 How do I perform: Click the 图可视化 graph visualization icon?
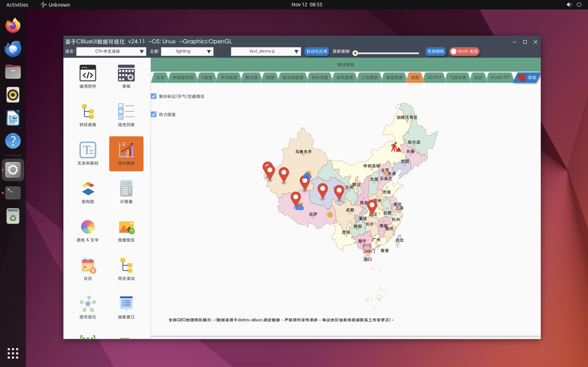tap(88, 304)
